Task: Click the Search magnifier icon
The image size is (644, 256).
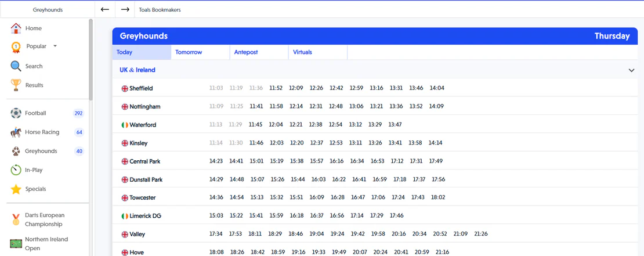Action: click(16, 66)
